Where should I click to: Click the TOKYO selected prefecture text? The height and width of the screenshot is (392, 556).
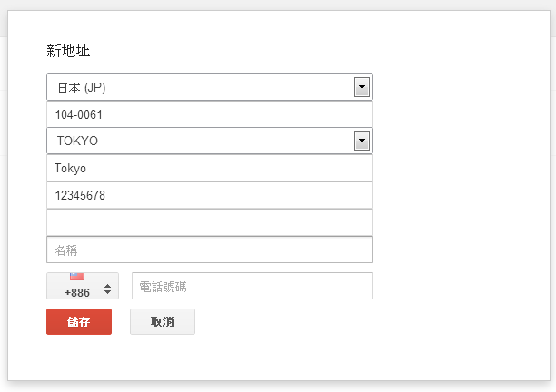(x=77, y=141)
